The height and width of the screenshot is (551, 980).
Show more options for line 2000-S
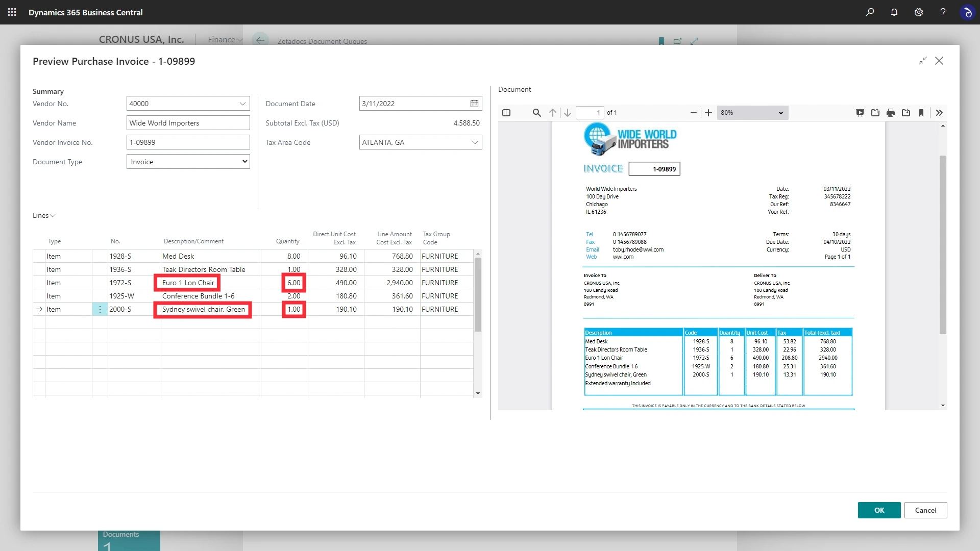[x=100, y=309]
